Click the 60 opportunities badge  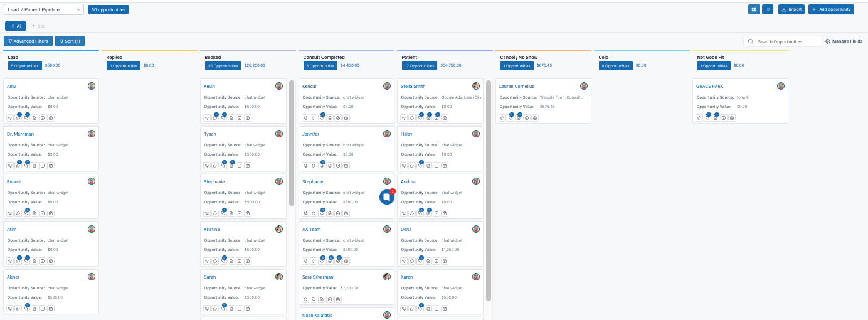click(109, 9)
